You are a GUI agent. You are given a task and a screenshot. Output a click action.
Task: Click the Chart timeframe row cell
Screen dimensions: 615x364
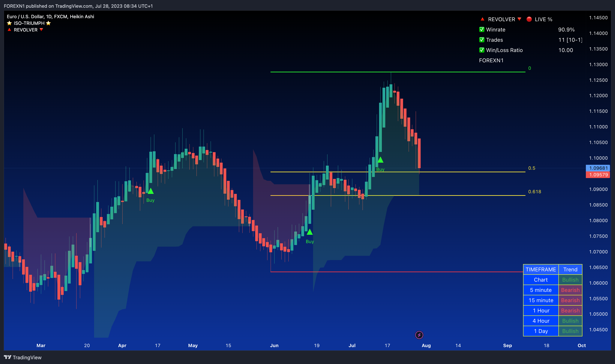click(x=541, y=280)
